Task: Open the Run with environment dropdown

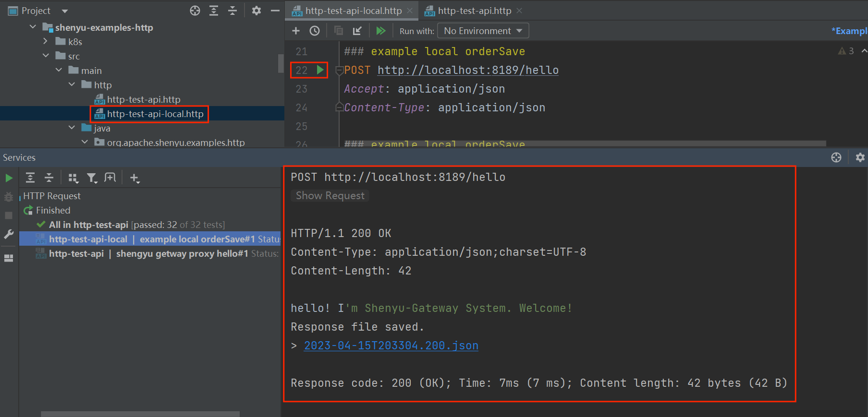Action: click(483, 31)
